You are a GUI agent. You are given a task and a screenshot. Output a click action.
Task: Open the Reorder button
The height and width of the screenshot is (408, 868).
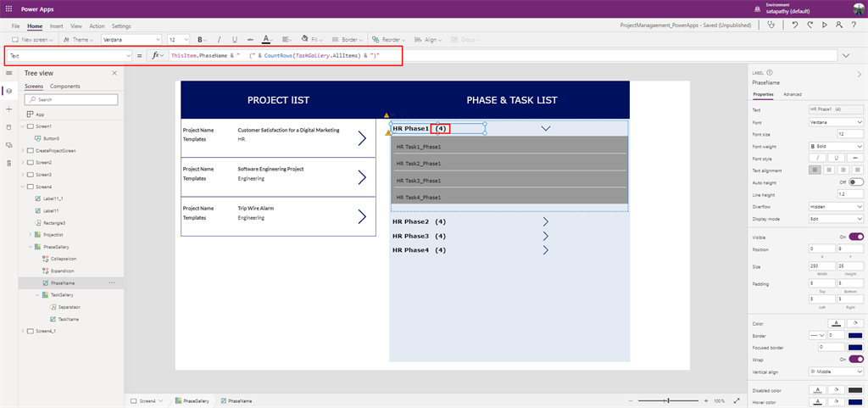click(391, 40)
